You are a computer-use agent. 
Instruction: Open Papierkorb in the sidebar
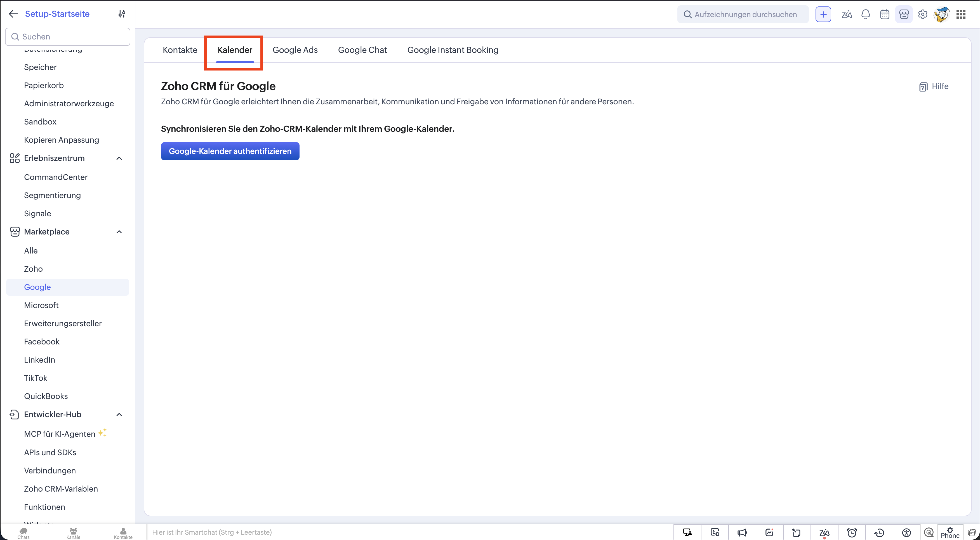44,86
